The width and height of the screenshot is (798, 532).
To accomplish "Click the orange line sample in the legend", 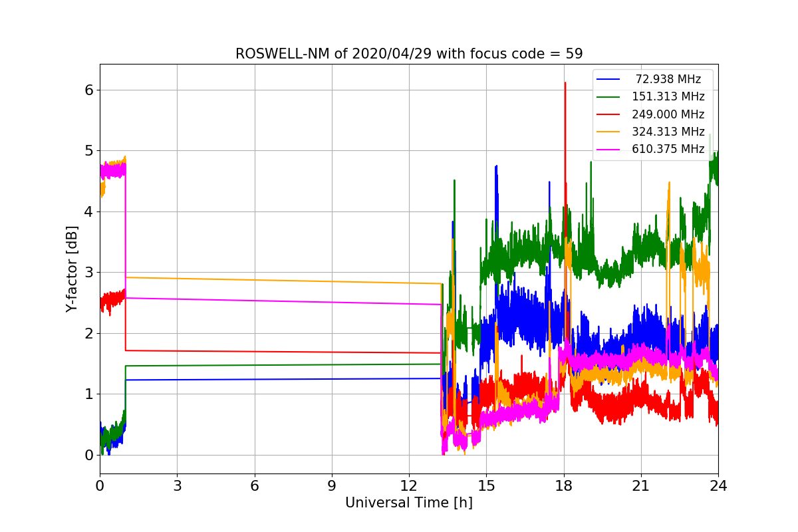I will pos(608,132).
